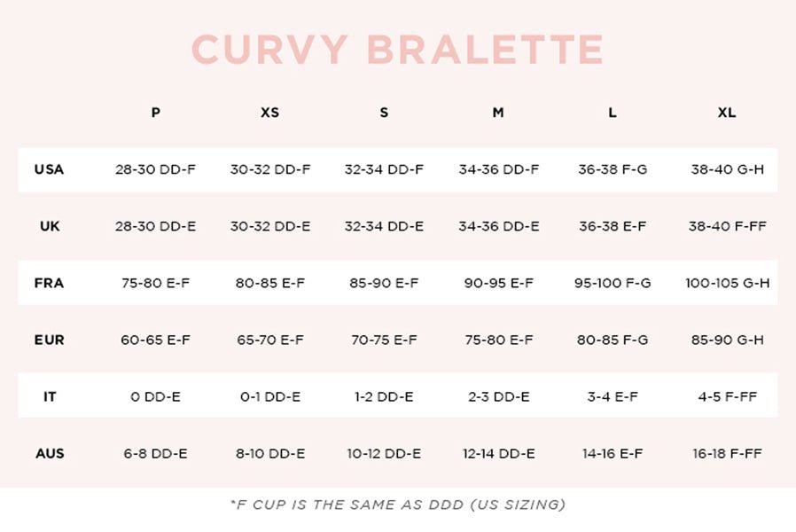The width and height of the screenshot is (796, 532).
Task: Select the UK 38-40 F-FF cell
Action: [727, 226]
